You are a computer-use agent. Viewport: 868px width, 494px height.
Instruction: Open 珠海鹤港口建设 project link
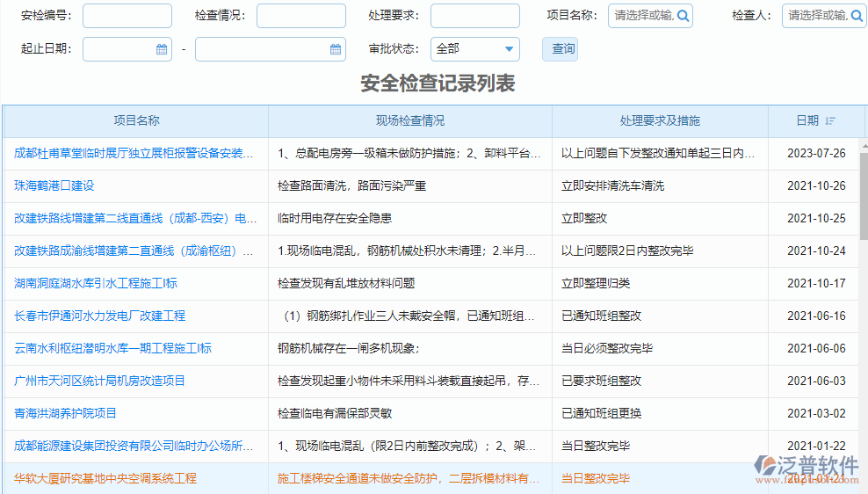54,185
